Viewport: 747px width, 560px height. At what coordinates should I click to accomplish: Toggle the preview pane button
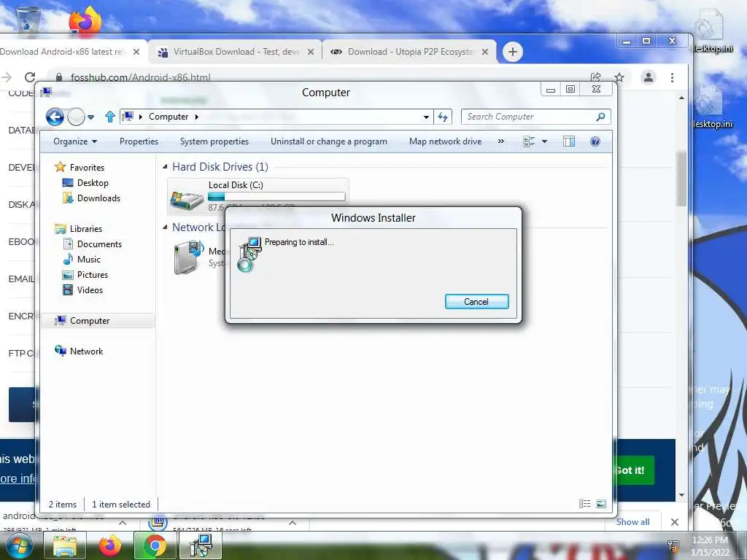569,141
